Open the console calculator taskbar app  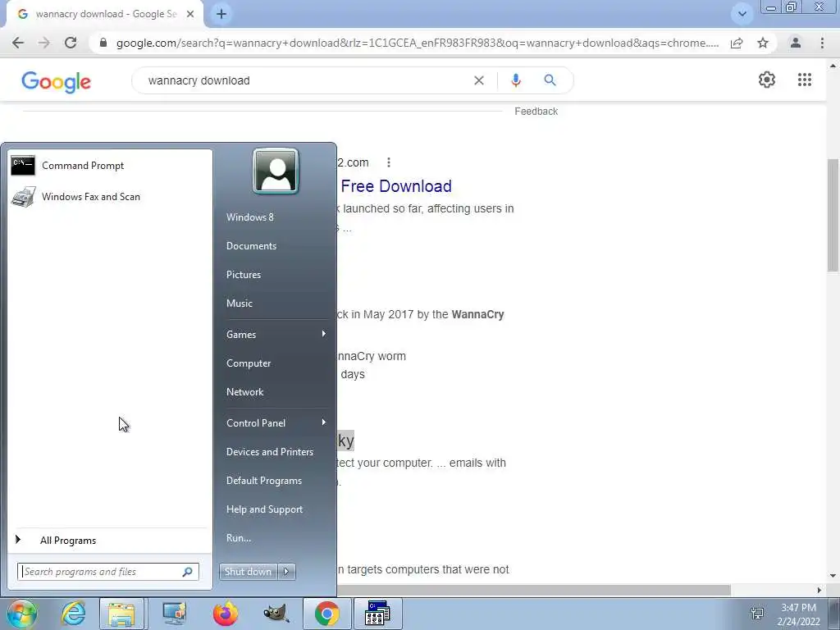click(377, 614)
